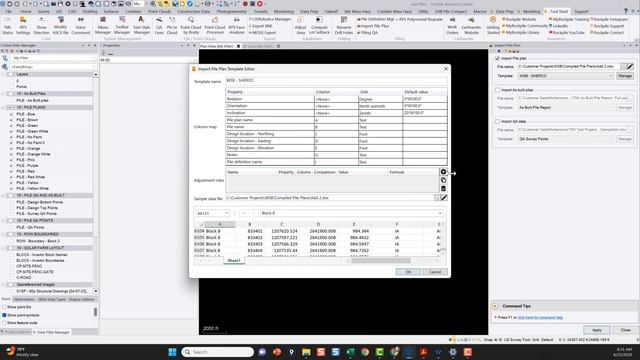
Task: Open Rename Drill Holes tool
Action: pyautogui.click(x=344, y=25)
